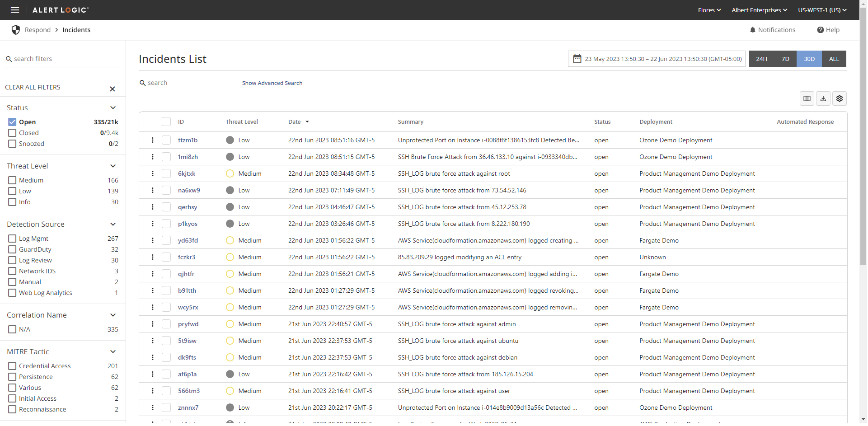Open the hamburger navigation menu

pyautogui.click(x=15, y=10)
